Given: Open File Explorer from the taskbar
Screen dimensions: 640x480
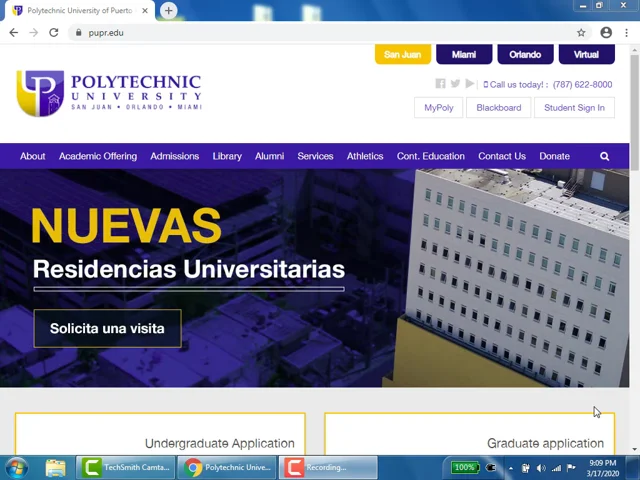Looking at the screenshot, I should pos(56,468).
